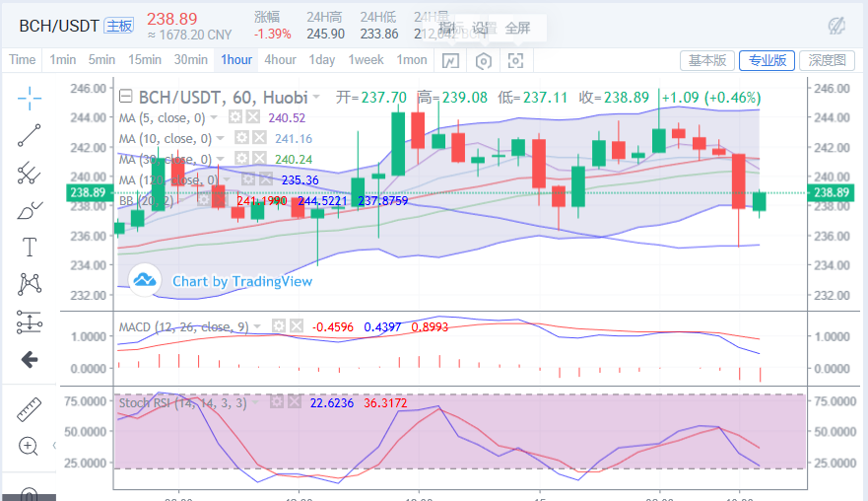Click the 主板 main board badge

(119, 26)
